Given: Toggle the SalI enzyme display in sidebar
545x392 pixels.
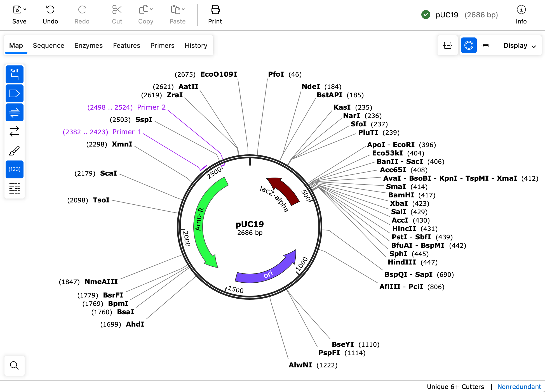Looking at the screenshot, I should (14, 74).
